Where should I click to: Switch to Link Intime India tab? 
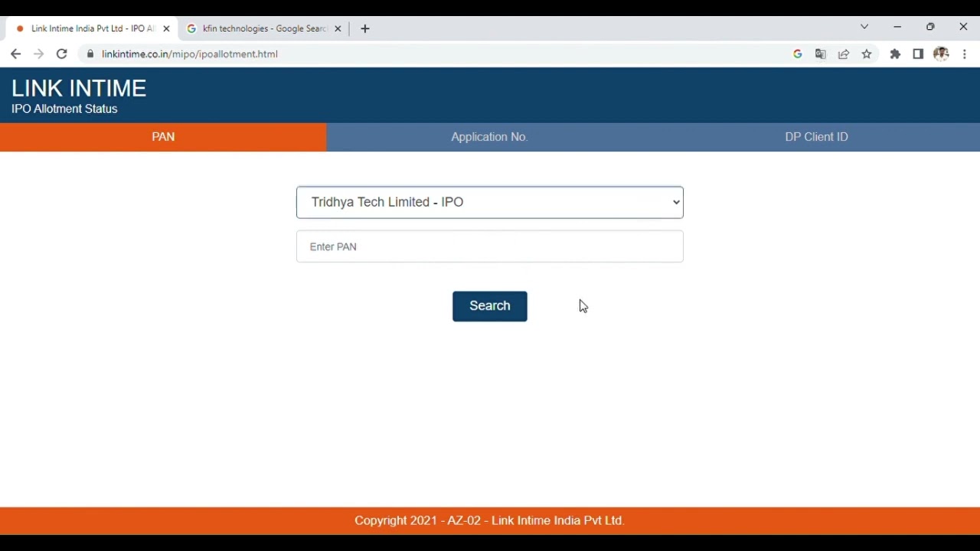(x=92, y=29)
